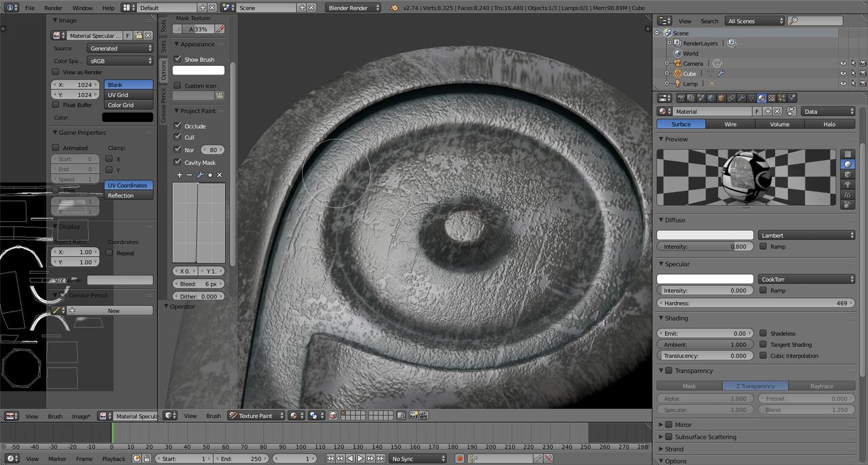Screen dimensions: 868x465
Task: Click the diffuse color swatch
Action: coord(705,236)
